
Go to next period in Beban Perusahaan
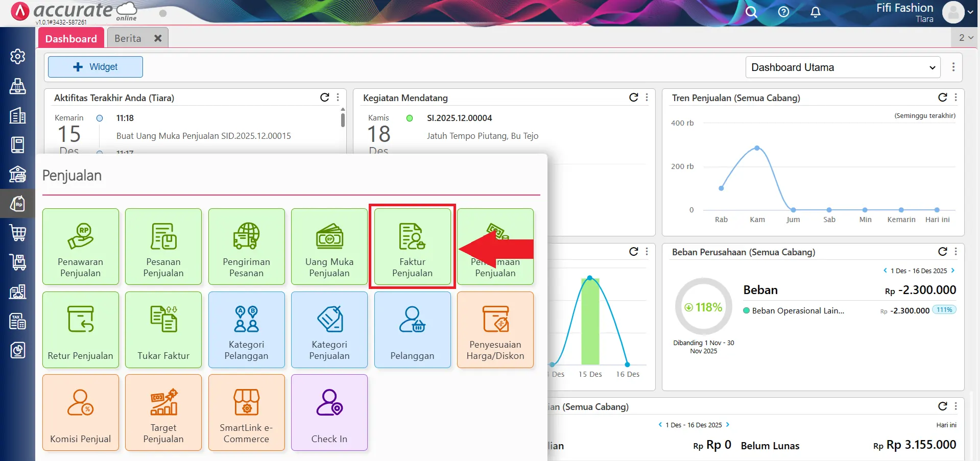click(x=953, y=271)
